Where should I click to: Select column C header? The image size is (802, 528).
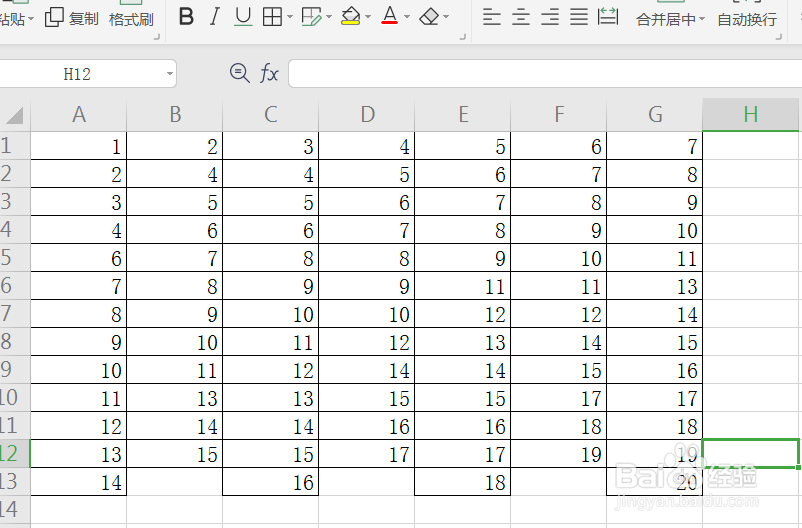click(x=271, y=115)
